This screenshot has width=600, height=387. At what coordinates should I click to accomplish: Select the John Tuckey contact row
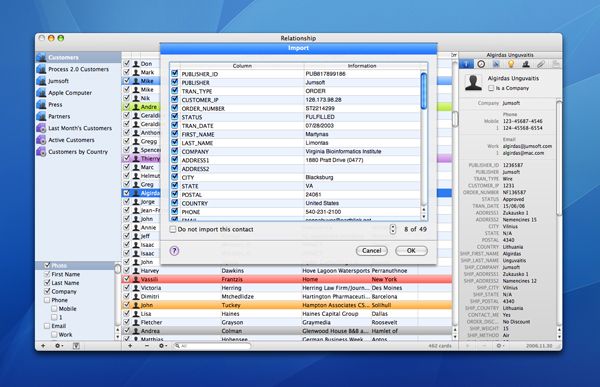click(x=287, y=305)
